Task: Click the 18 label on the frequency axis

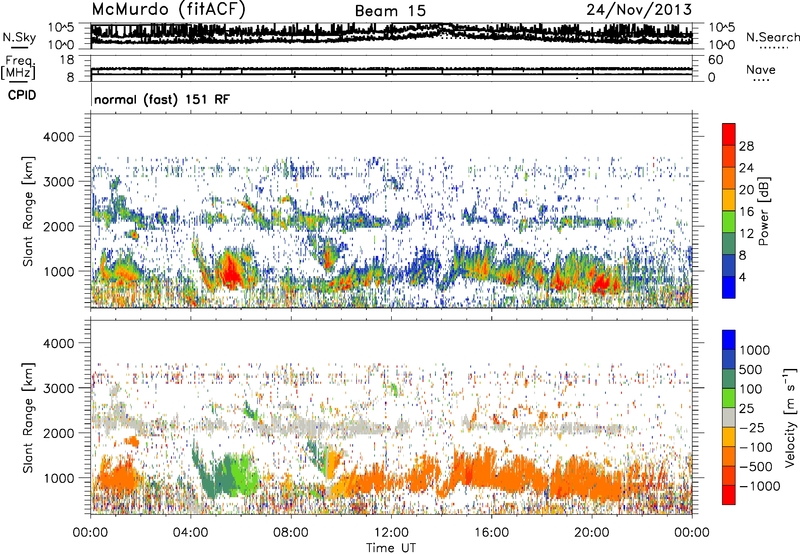Action: (67, 60)
